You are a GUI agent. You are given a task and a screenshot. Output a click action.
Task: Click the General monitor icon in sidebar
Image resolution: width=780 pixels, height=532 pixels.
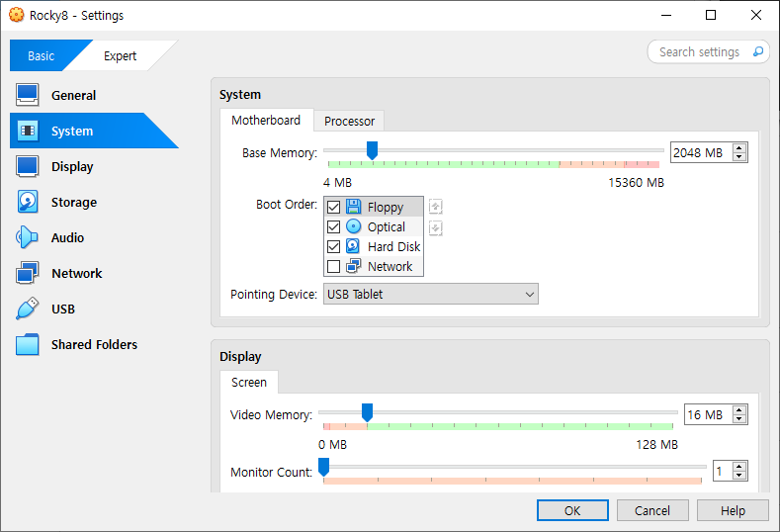(27, 95)
